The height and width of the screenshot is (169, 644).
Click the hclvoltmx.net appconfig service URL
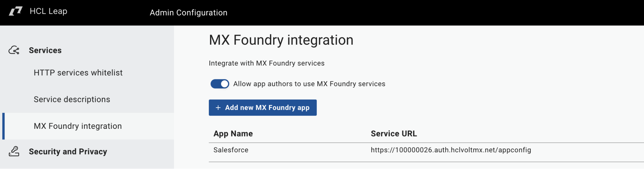tap(451, 150)
